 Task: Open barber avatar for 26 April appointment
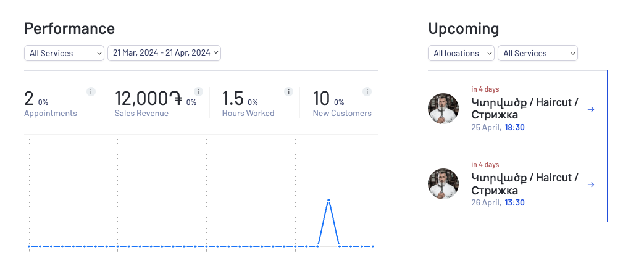click(x=443, y=184)
